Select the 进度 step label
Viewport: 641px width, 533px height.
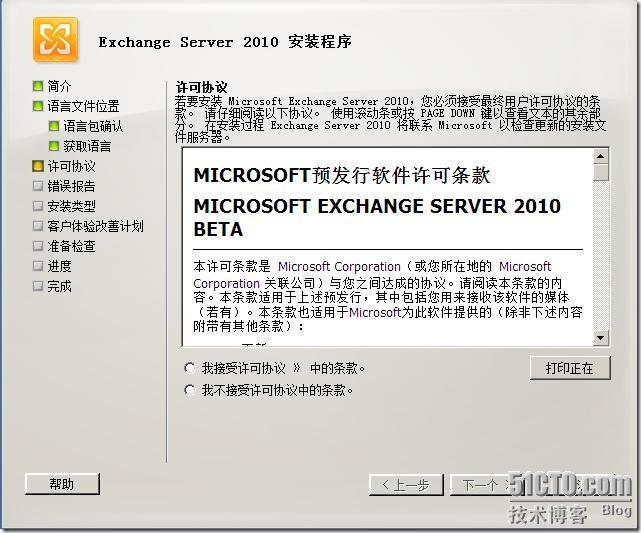pyautogui.click(x=59, y=266)
